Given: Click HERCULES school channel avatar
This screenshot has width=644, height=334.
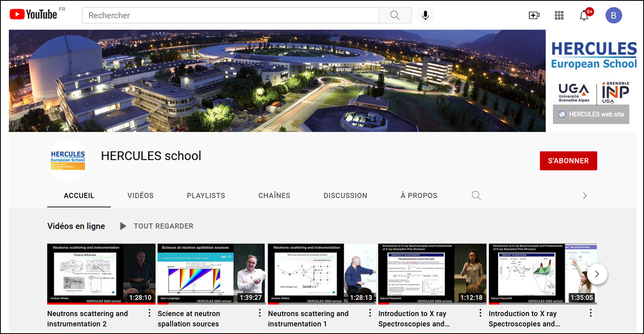Looking at the screenshot, I should click(x=68, y=161).
